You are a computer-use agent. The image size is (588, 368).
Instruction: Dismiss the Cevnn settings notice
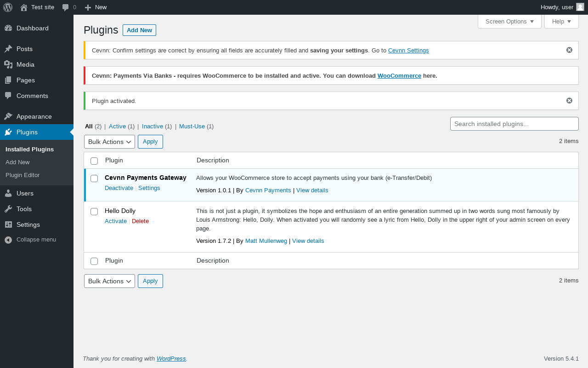569,50
